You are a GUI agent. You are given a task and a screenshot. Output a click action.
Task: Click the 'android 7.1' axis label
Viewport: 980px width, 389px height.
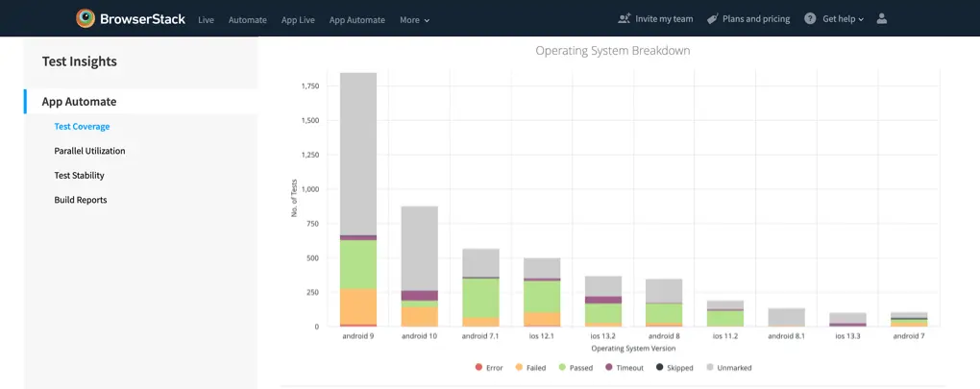tap(480, 336)
